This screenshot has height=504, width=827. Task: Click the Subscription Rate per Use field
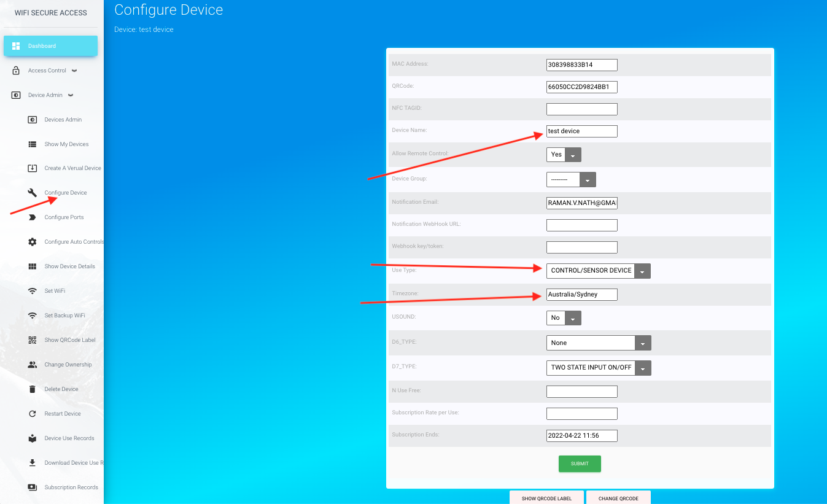(582, 414)
